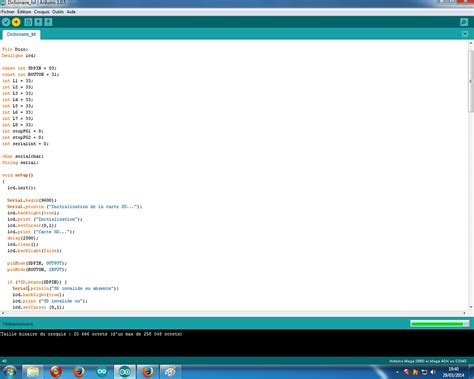
Task: Click the line 'delay(2000);'
Action: 23,238
